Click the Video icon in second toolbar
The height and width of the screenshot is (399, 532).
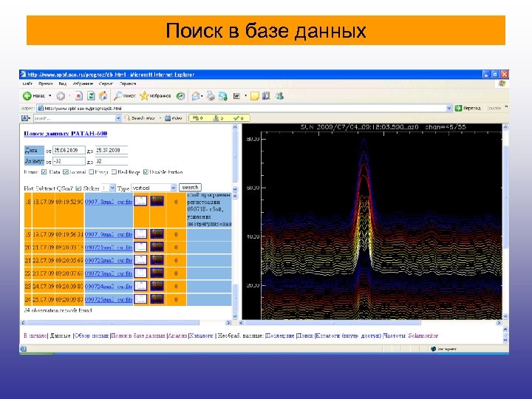(168, 118)
